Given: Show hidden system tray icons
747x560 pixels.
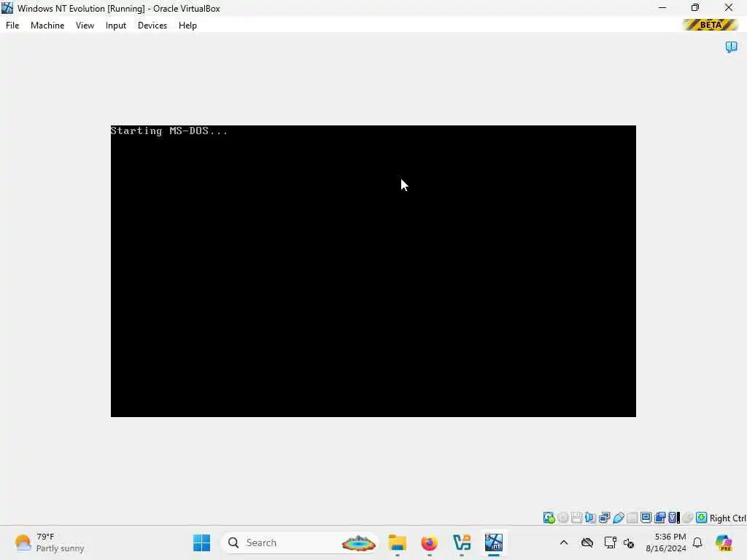Looking at the screenshot, I should [564, 542].
